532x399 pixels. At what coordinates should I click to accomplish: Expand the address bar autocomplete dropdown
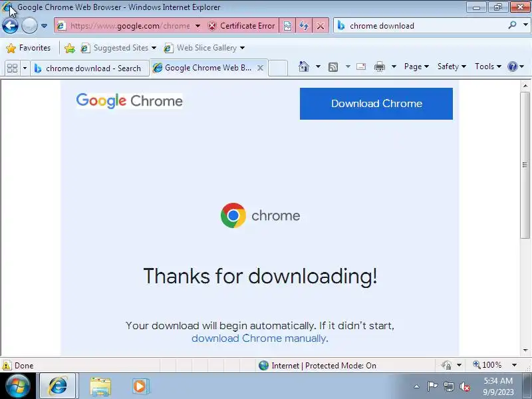tap(198, 26)
